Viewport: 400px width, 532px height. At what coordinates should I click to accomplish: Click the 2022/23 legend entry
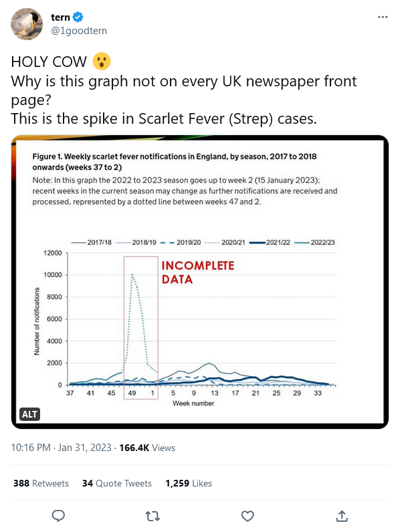click(x=314, y=242)
